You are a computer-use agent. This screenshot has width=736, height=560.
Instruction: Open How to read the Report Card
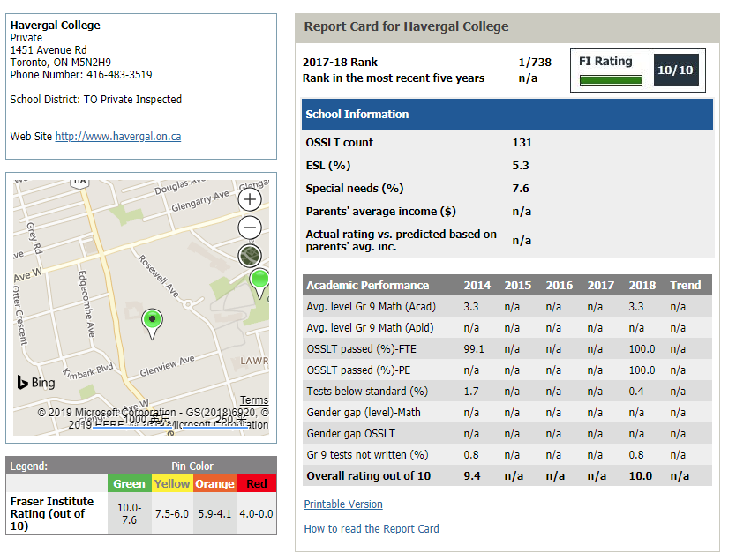[x=372, y=528]
